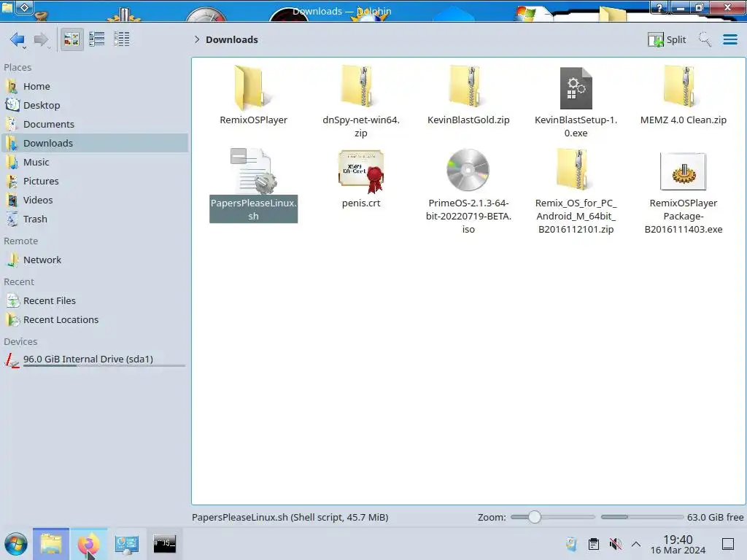This screenshot has height=560, width=747.
Task: Open Music in Places
Action: coord(95,163)
